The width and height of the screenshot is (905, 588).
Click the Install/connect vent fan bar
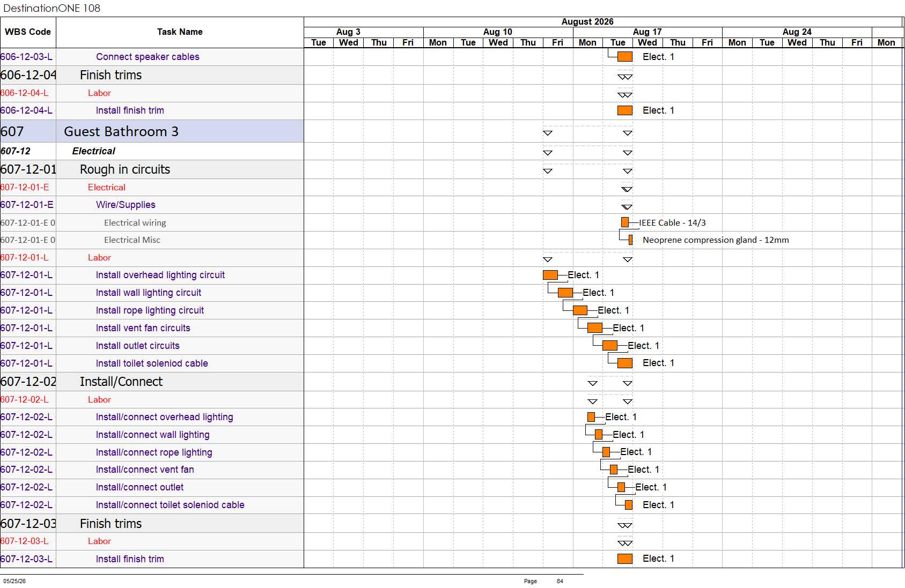614,470
